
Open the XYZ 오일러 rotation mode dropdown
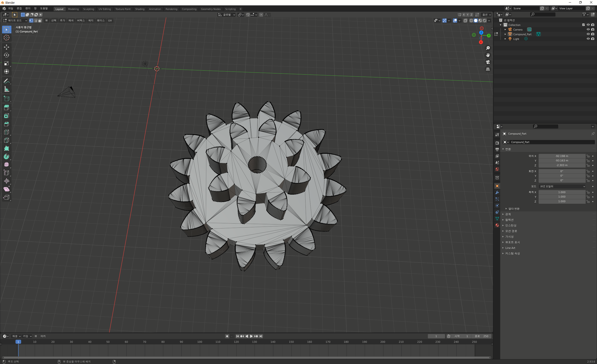(x=562, y=186)
